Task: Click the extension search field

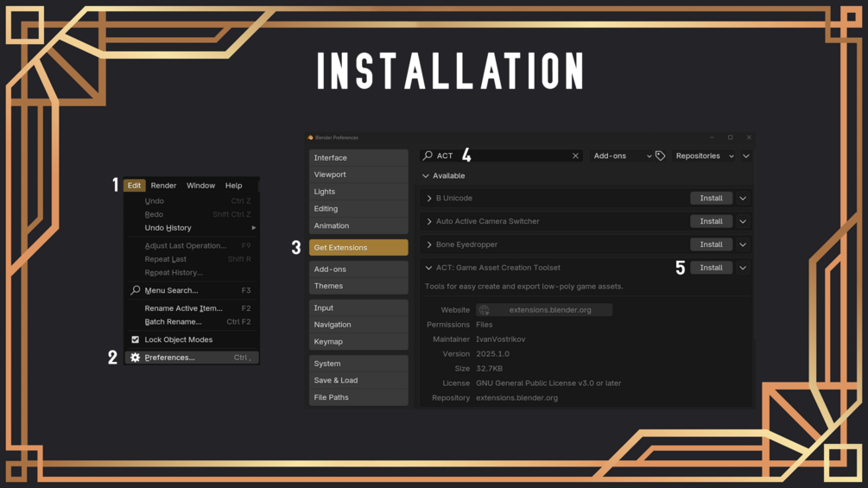Action: [502, 156]
